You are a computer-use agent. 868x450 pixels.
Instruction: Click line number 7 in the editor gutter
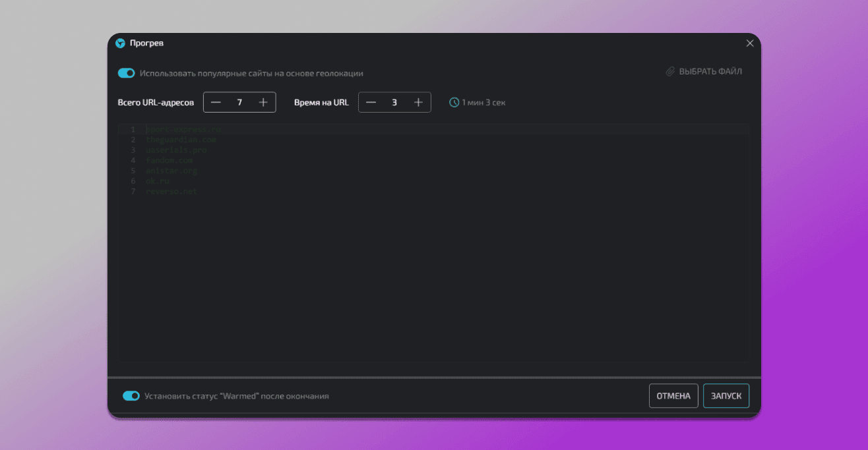tap(133, 191)
